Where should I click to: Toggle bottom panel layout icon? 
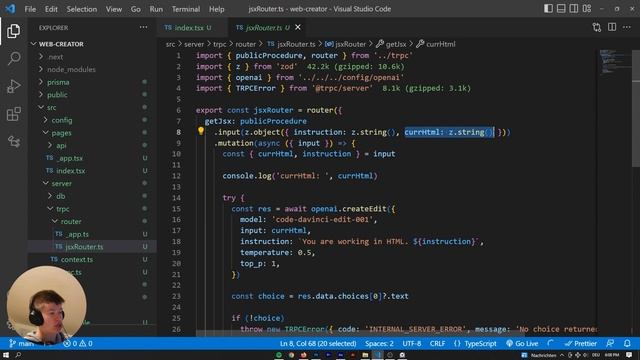point(561,9)
